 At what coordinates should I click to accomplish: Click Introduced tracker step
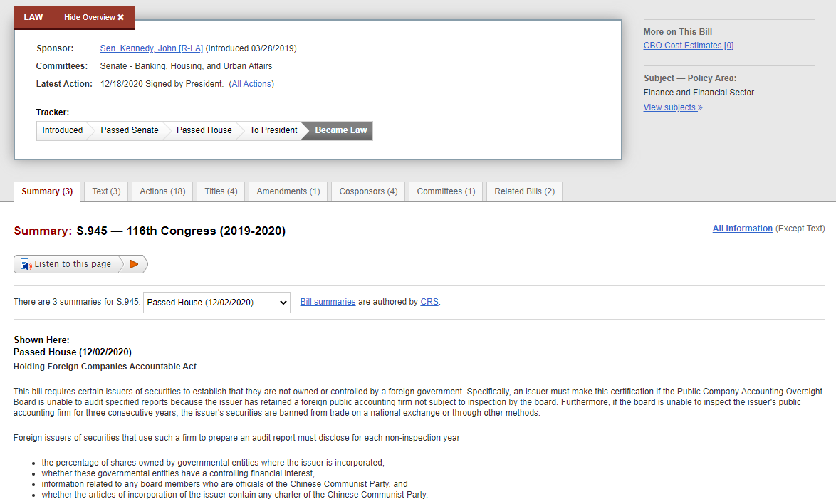coord(63,130)
